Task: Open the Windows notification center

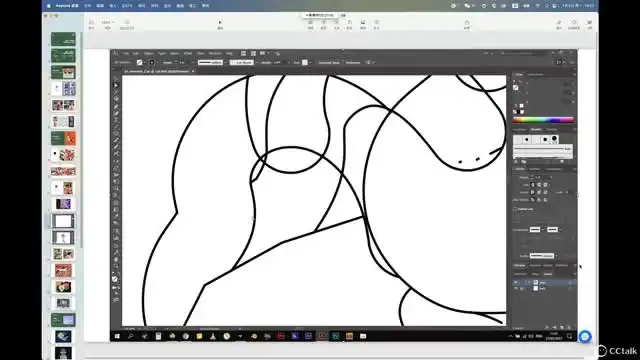Action: (x=569, y=336)
